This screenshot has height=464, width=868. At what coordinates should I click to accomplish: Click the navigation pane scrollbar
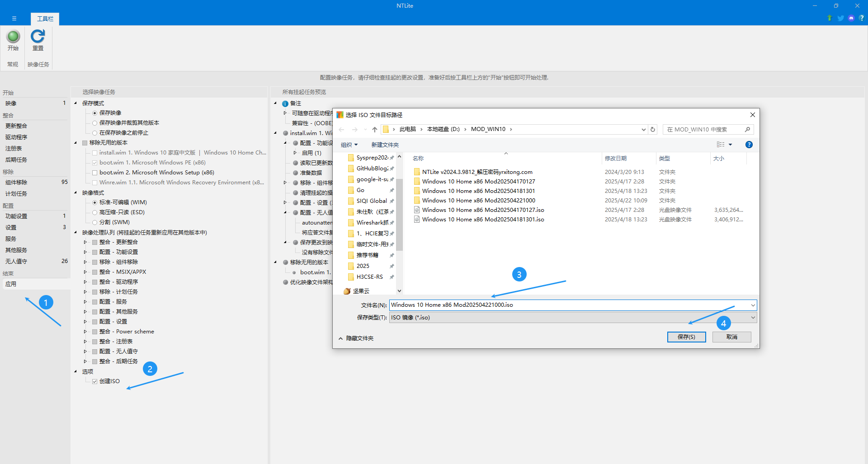[x=399, y=215]
